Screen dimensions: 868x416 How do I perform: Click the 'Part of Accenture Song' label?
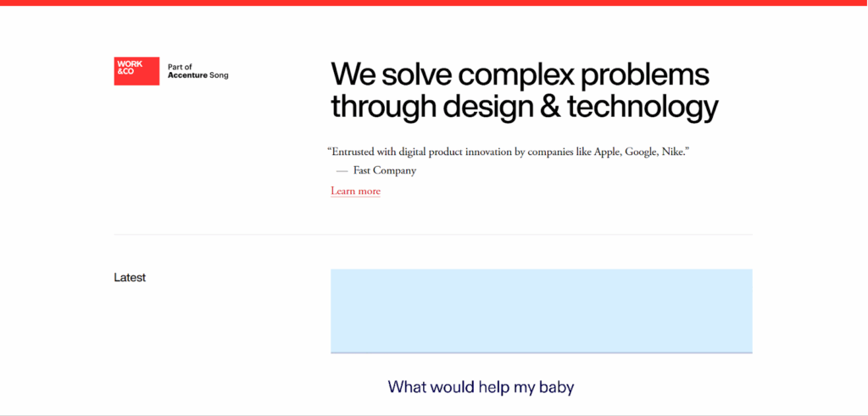(x=198, y=71)
